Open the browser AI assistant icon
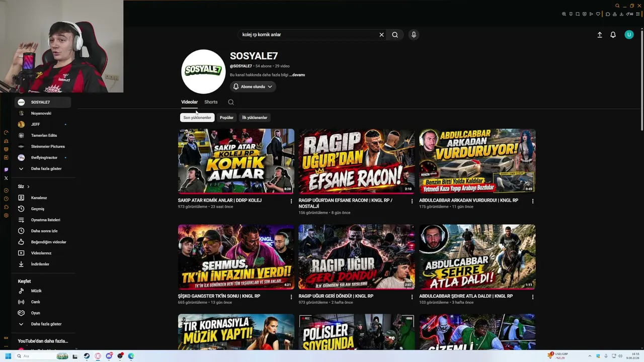The height and width of the screenshot is (362, 644). tap(630, 14)
